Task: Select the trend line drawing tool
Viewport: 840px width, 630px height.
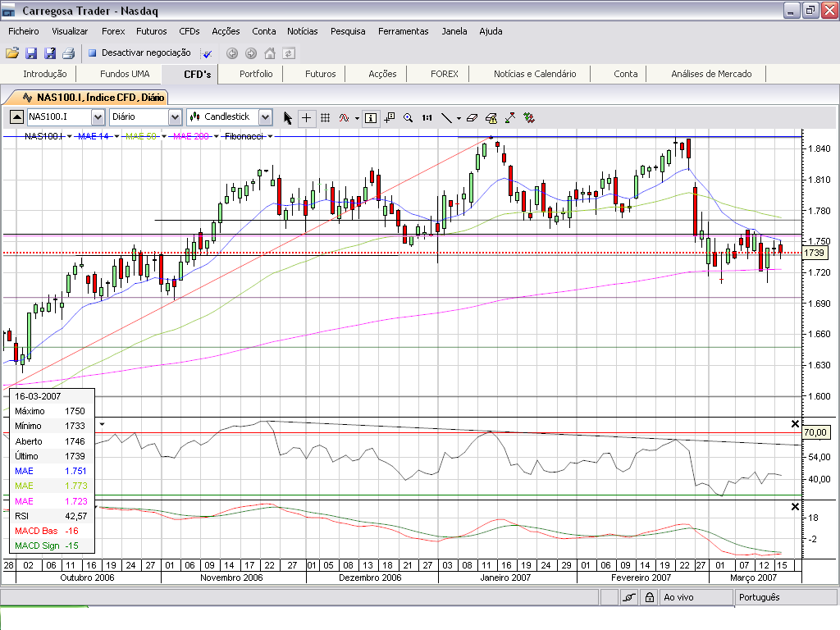Action: pos(446,118)
